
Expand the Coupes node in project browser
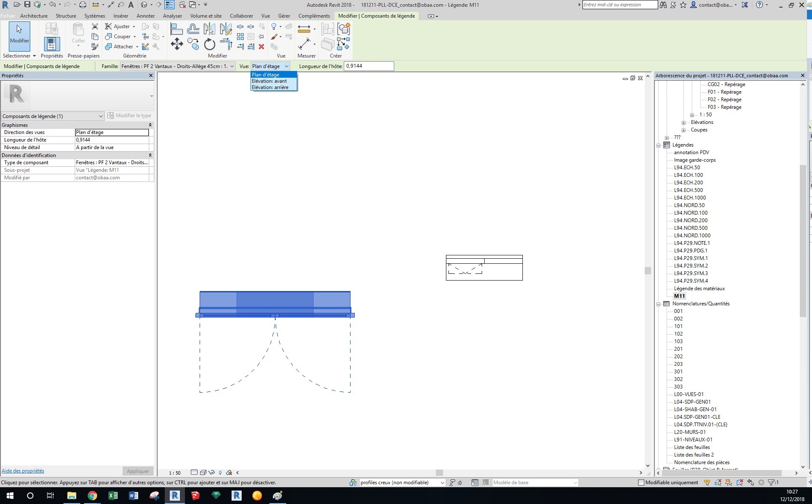(684, 130)
